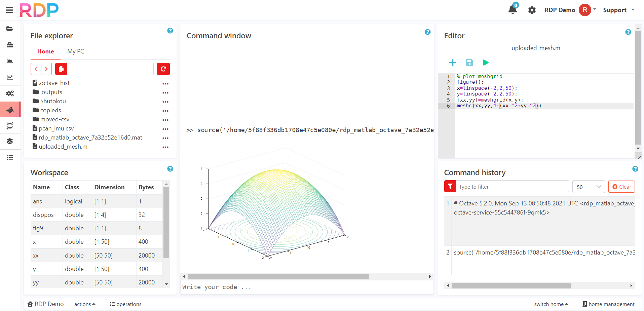
Task: Select the xx row in Workspace
Action: [97, 256]
